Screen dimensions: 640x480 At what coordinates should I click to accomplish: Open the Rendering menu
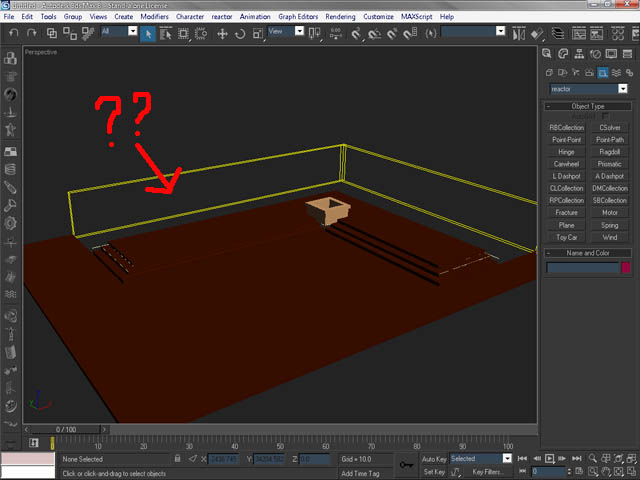(x=340, y=17)
